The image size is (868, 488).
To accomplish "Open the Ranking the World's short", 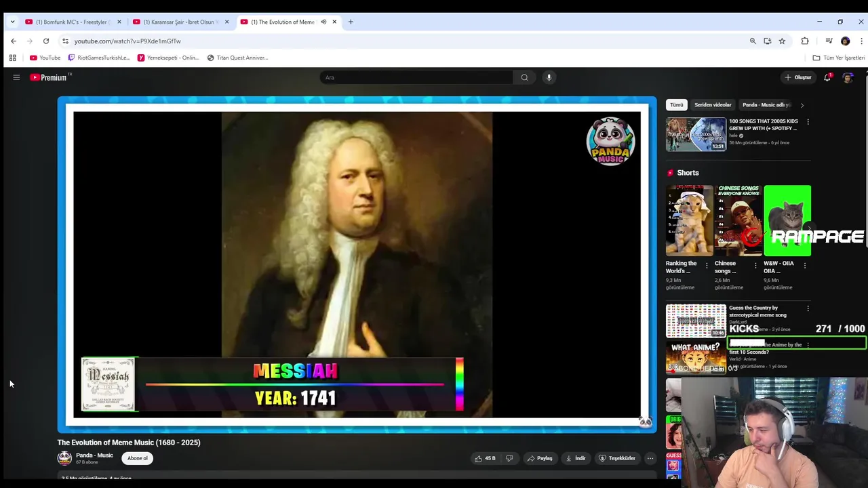I will pyautogui.click(x=690, y=221).
